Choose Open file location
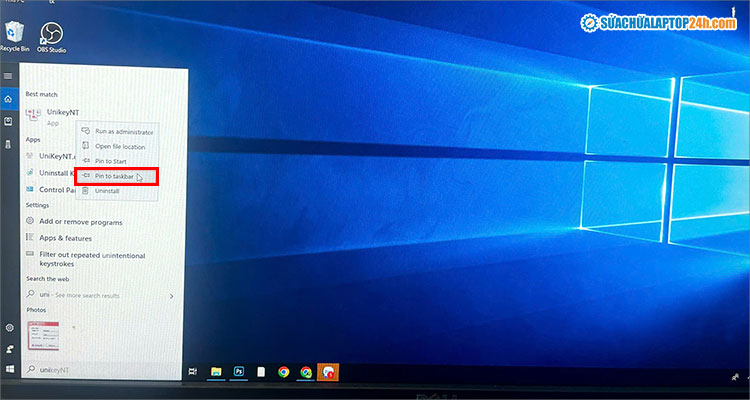Image resolution: width=750 pixels, height=400 pixels. coord(118,146)
